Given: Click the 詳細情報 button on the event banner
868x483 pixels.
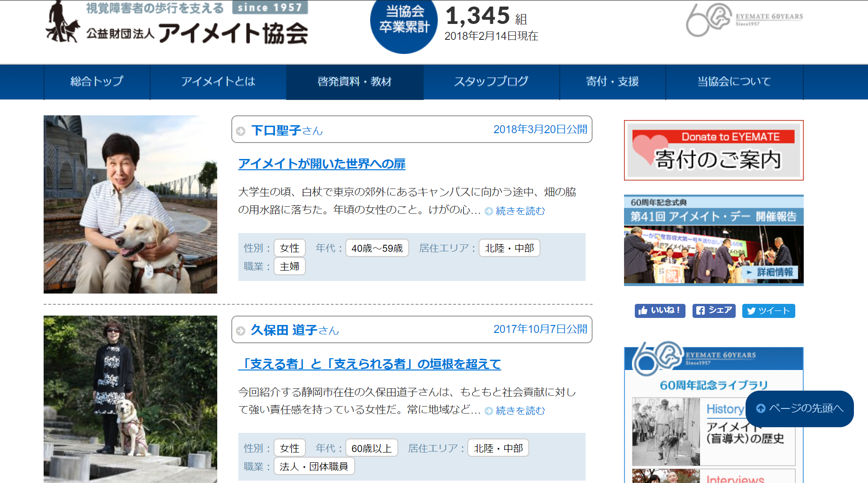Looking at the screenshot, I should [x=770, y=272].
